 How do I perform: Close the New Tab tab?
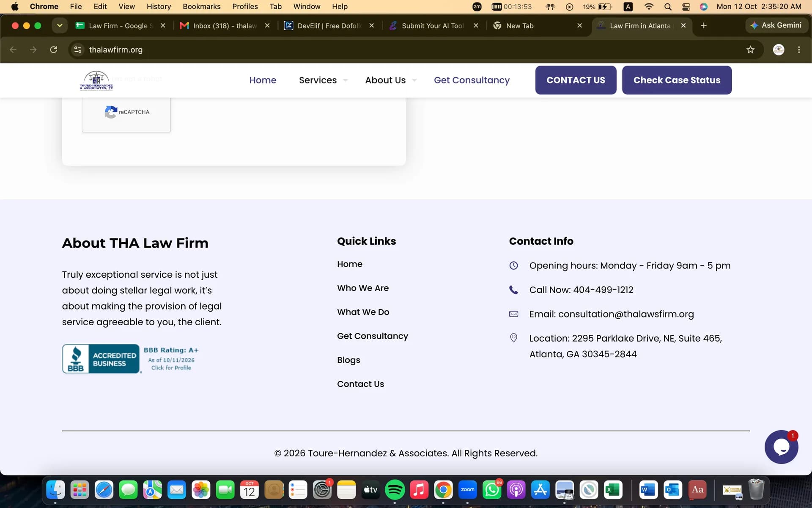pyautogui.click(x=579, y=25)
